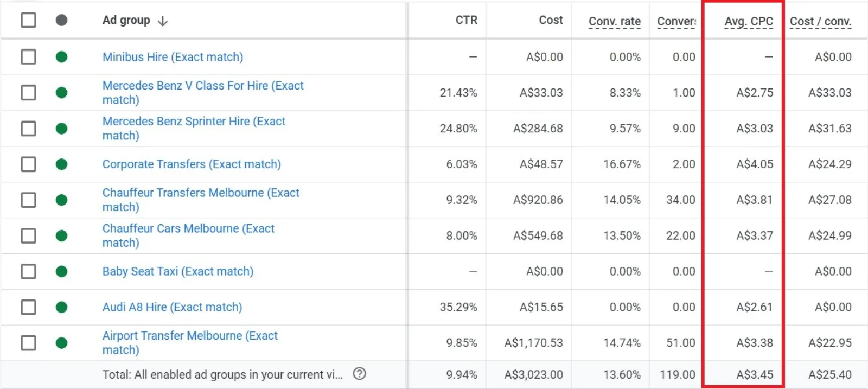Open Mercedes Benz V Class For Hire ad group
The image size is (868, 389).
[x=203, y=93]
